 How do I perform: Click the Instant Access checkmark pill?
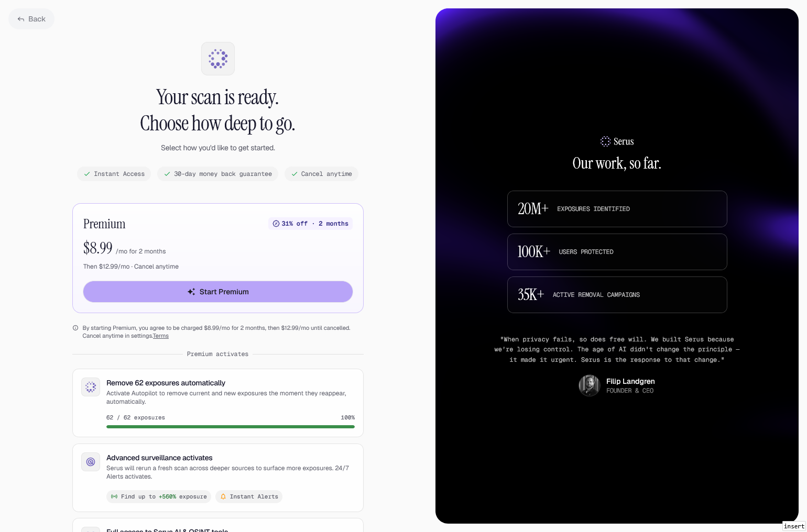click(x=114, y=174)
